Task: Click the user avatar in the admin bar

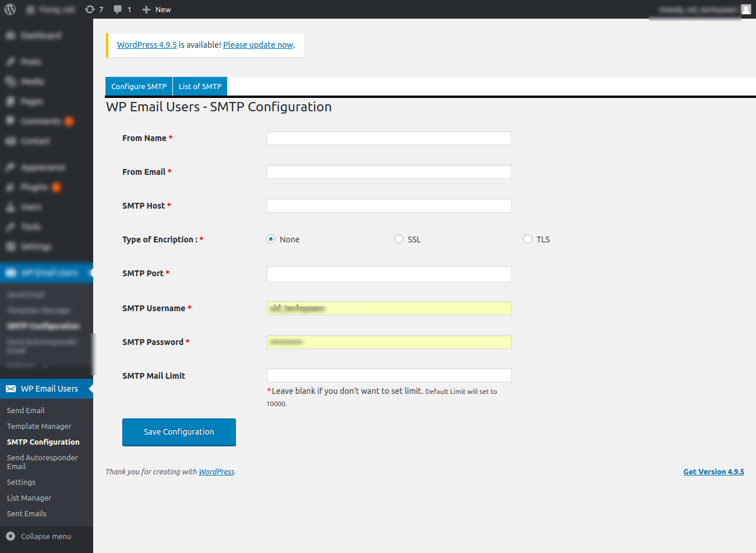Action: pyautogui.click(x=746, y=9)
